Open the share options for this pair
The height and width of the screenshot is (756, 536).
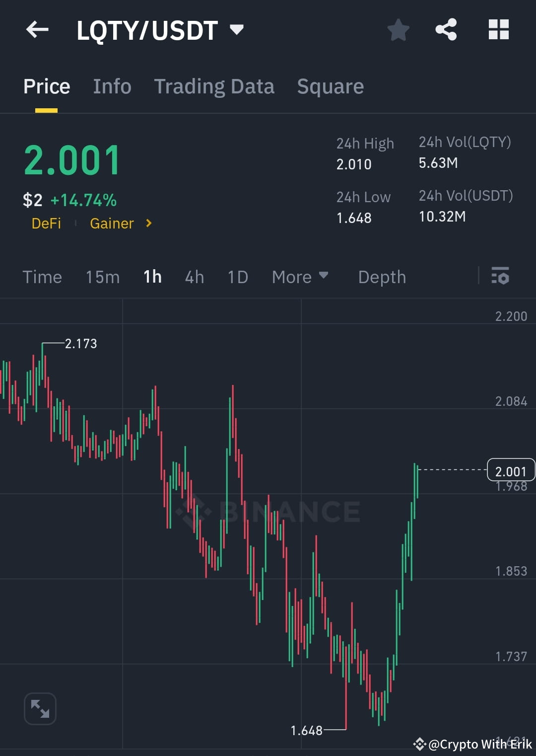(446, 30)
